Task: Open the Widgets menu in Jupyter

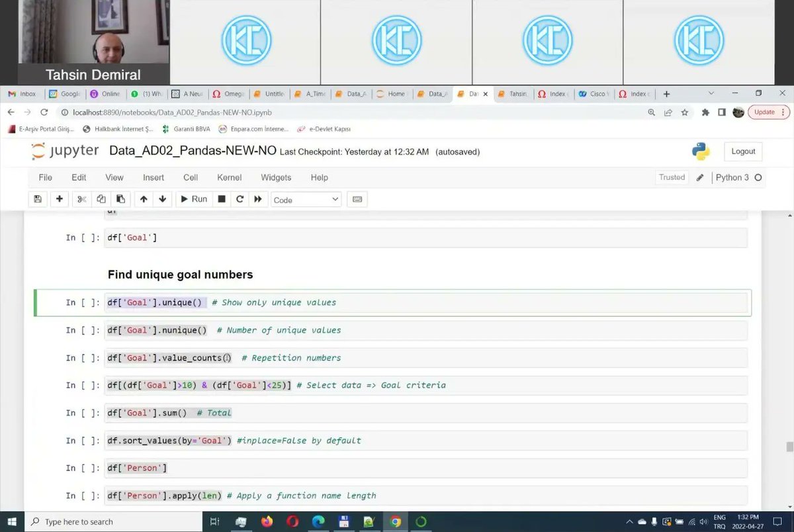Action: (276, 177)
